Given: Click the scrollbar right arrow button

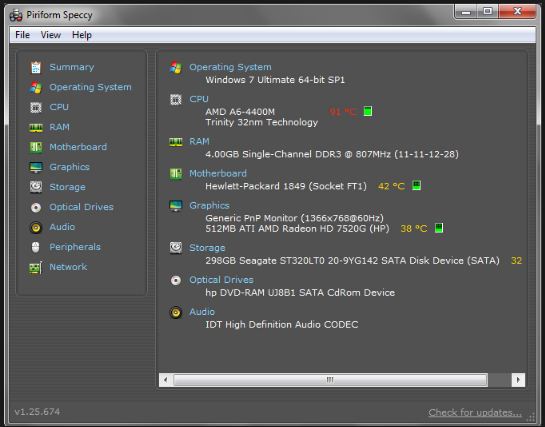Looking at the screenshot, I should 518,380.
